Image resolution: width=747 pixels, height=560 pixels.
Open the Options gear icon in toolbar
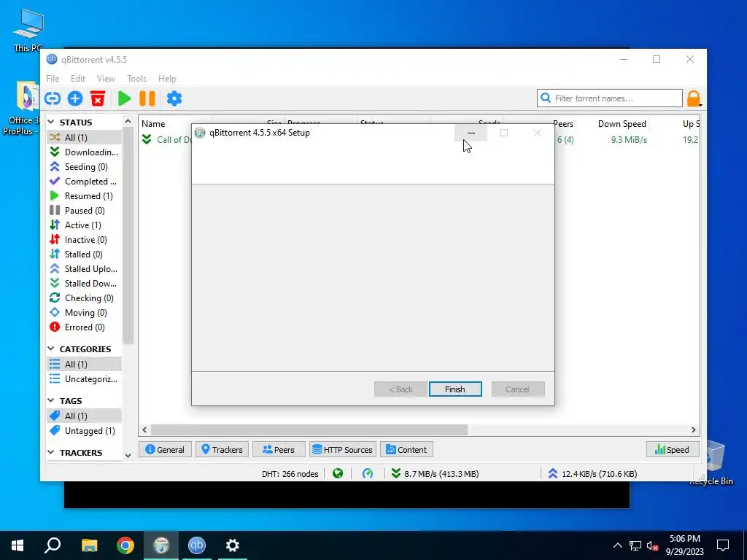174,98
